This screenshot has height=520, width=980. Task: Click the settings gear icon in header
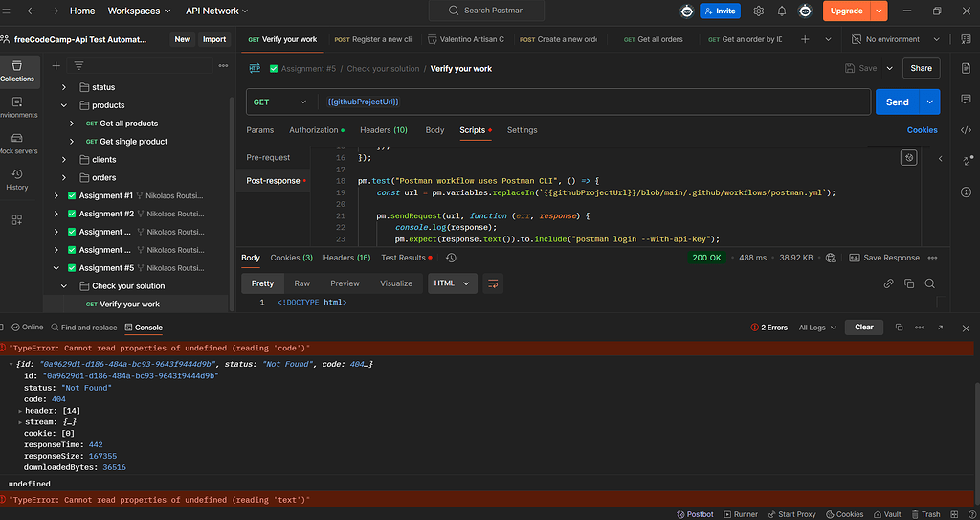[759, 11]
